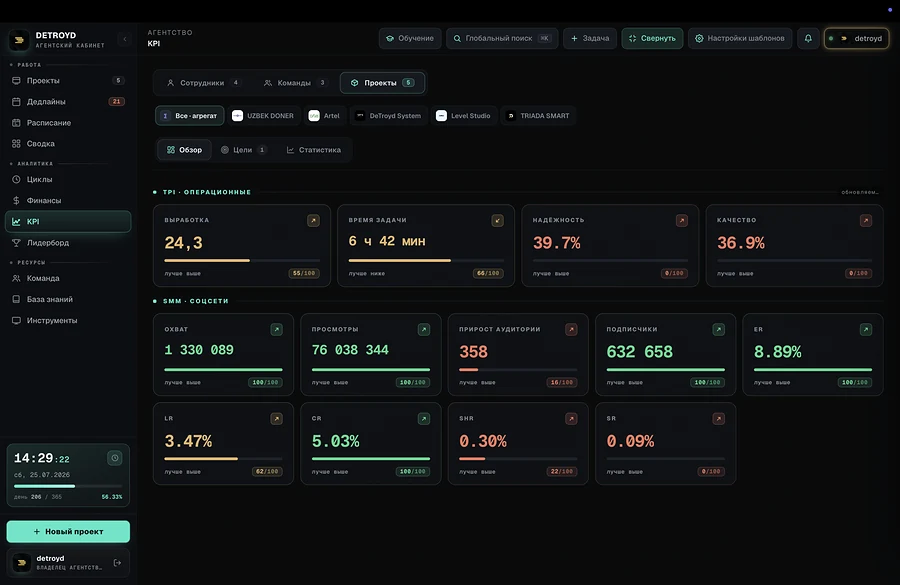This screenshot has height=585, width=900.
Task: Click the arrow icon on Прирост аудитории card
Action: (x=571, y=330)
